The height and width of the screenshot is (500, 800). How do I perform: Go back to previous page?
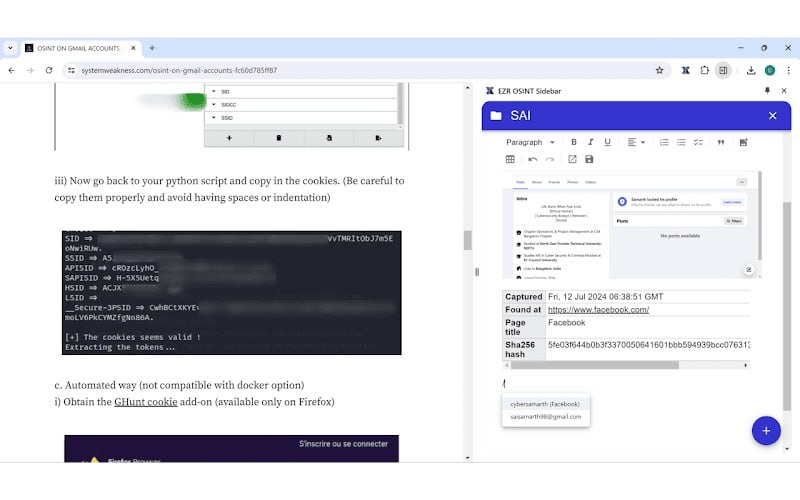(11, 70)
